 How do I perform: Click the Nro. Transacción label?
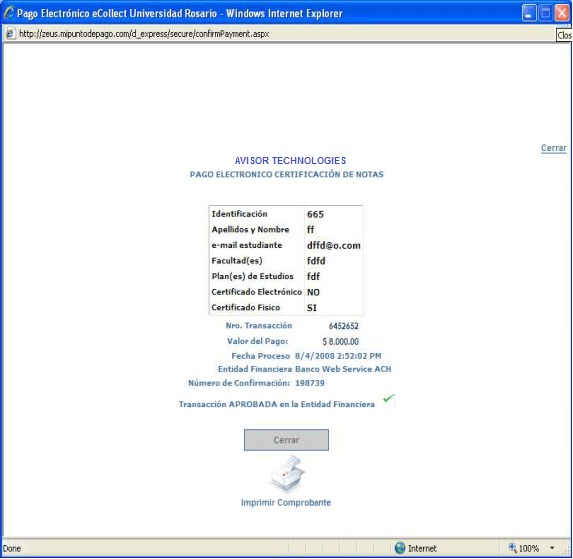[259, 326]
